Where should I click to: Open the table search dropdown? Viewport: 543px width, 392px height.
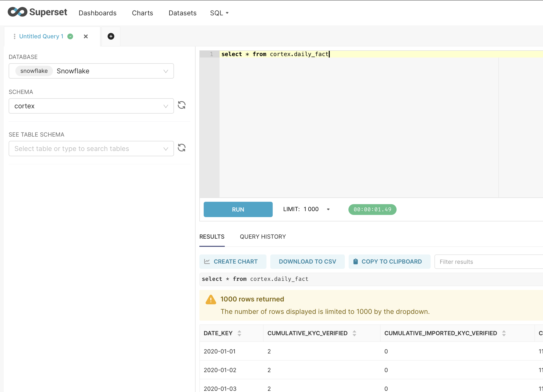tap(91, 149)
